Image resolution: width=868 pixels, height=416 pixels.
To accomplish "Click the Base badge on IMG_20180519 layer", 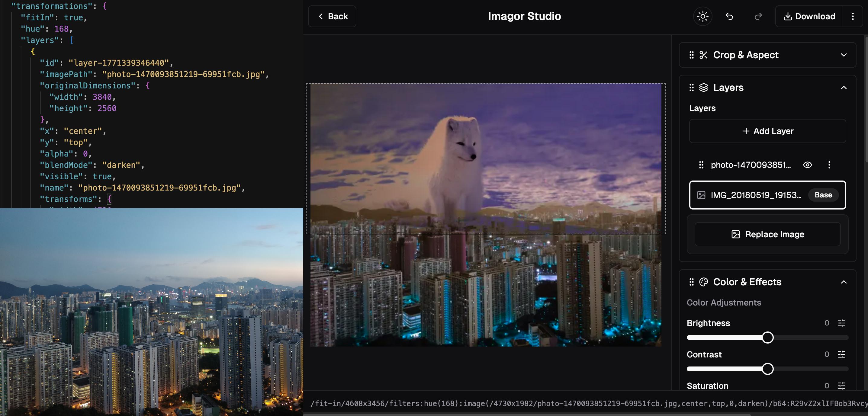I will (823, 195).
